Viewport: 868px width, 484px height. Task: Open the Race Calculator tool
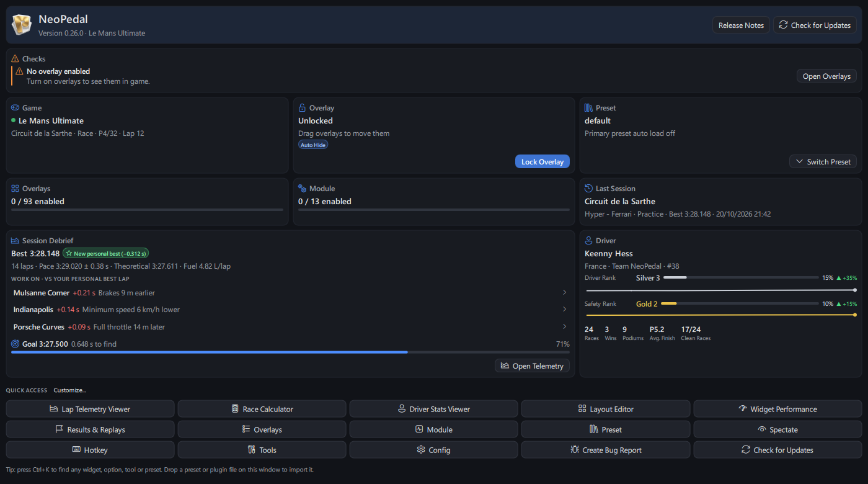(262, 409)
